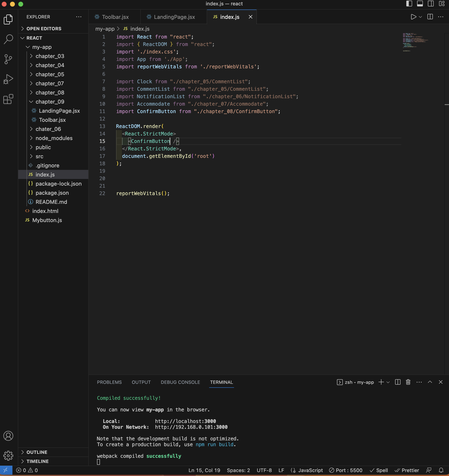Image resolution: width=449 pixels, height=476 pixels.
Task: Toggle the Spell checker status item
Action: pos(379,470)
